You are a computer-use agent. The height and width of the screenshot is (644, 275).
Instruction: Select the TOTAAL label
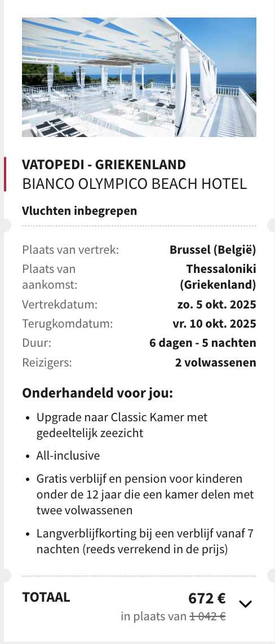click(x=46, y=597)
